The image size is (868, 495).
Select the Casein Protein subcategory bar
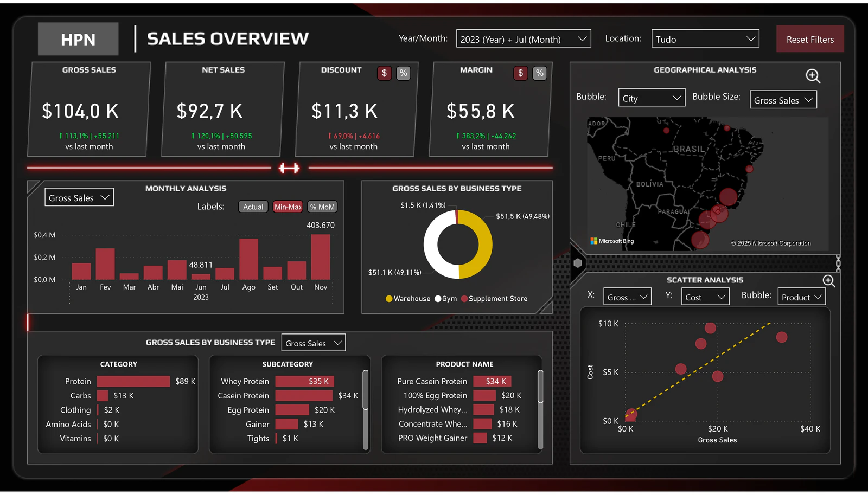(x=304, y=396)
